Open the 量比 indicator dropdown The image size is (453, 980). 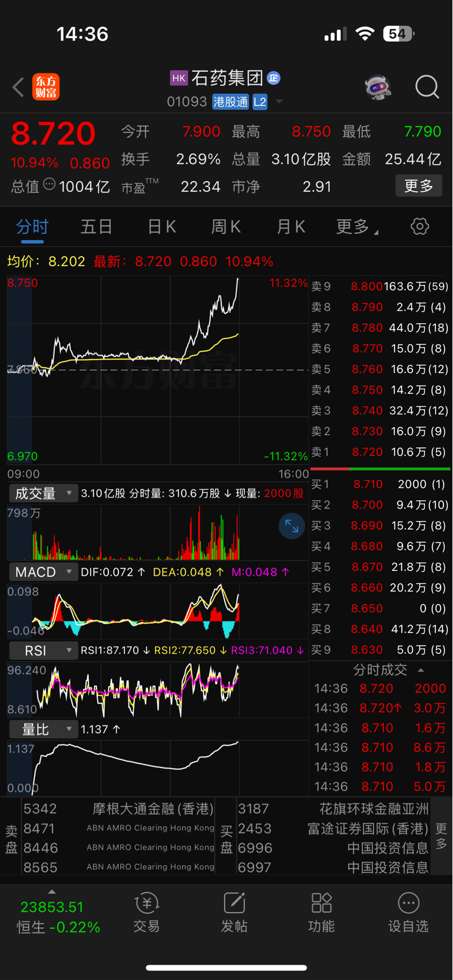[44, 729]
